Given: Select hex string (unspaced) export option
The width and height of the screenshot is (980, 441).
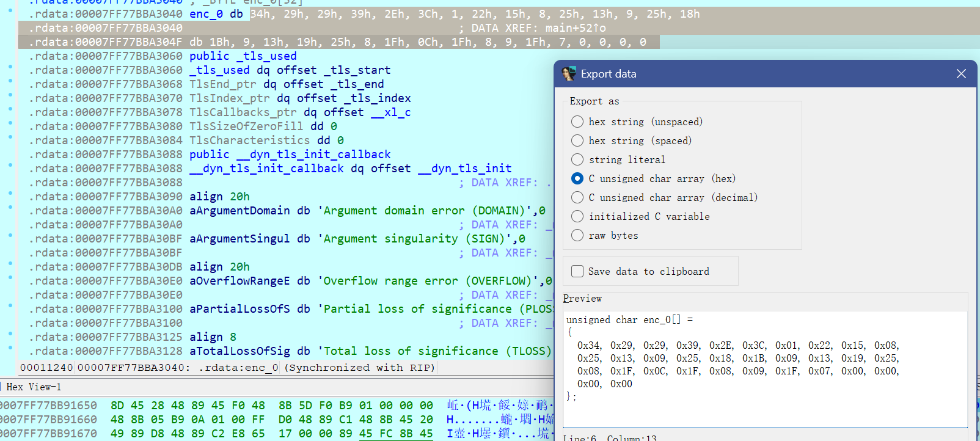Looking at the screenshot, I should [577, 122].
